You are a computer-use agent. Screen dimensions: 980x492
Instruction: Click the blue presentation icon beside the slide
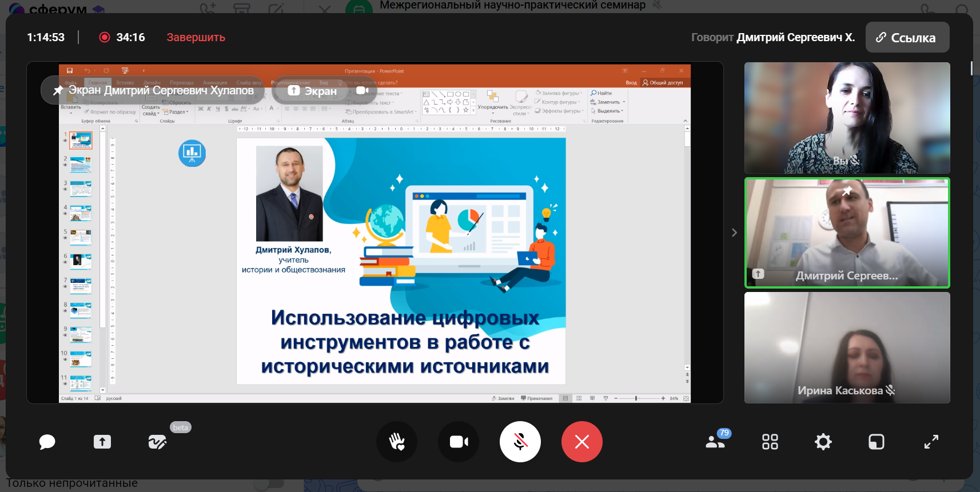pyautogui.click(x=192, y=153)
